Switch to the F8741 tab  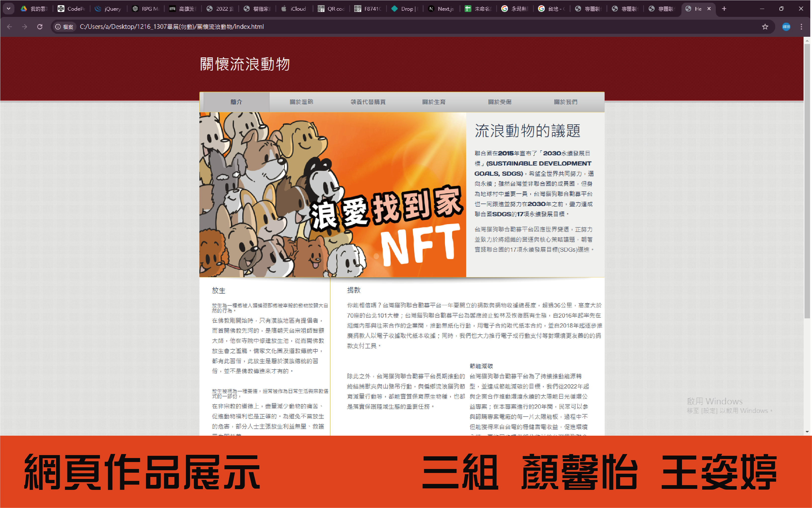click(368, 9)
